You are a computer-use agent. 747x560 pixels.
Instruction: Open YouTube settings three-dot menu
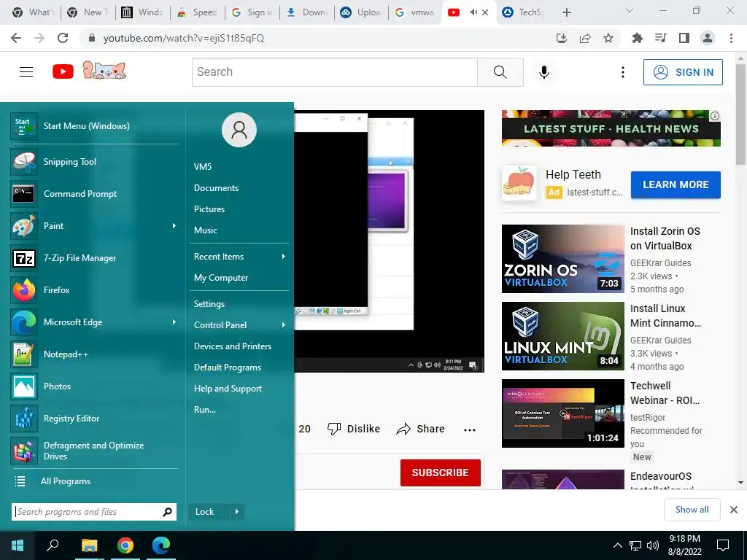[623, 72]
